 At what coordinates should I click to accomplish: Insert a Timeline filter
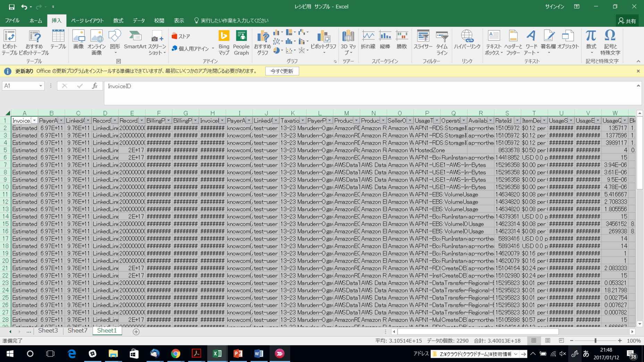[x=442, y=42]
